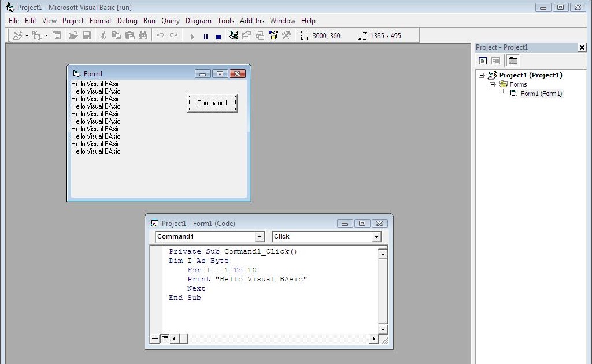Toggle Folders view in Project panel
Screen dimensions: 592x364
click(513, 61)
